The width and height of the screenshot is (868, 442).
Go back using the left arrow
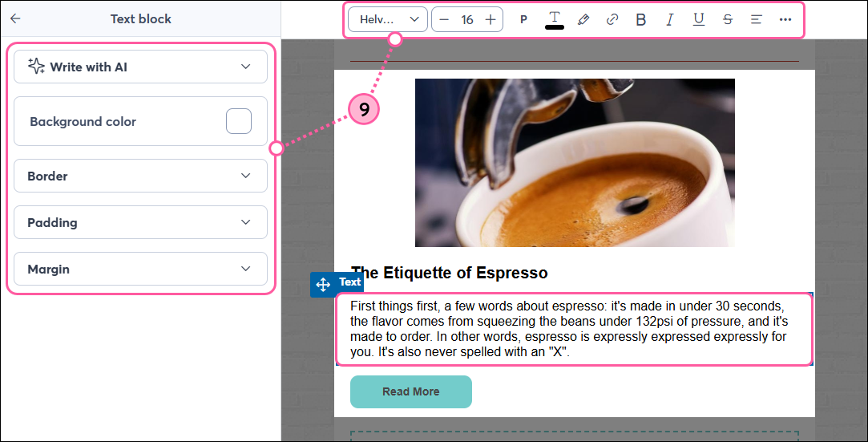(15, 18)
